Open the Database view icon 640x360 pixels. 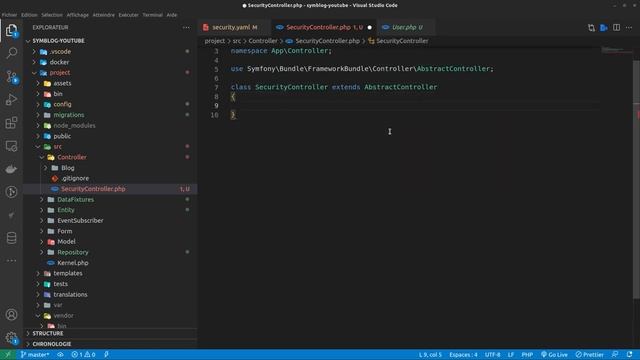pos(11,238)
